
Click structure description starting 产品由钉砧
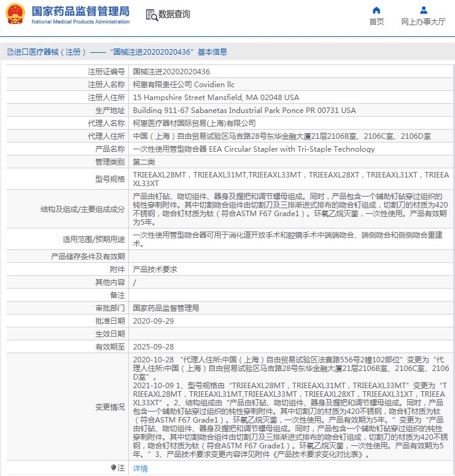(x=290, y=209)
